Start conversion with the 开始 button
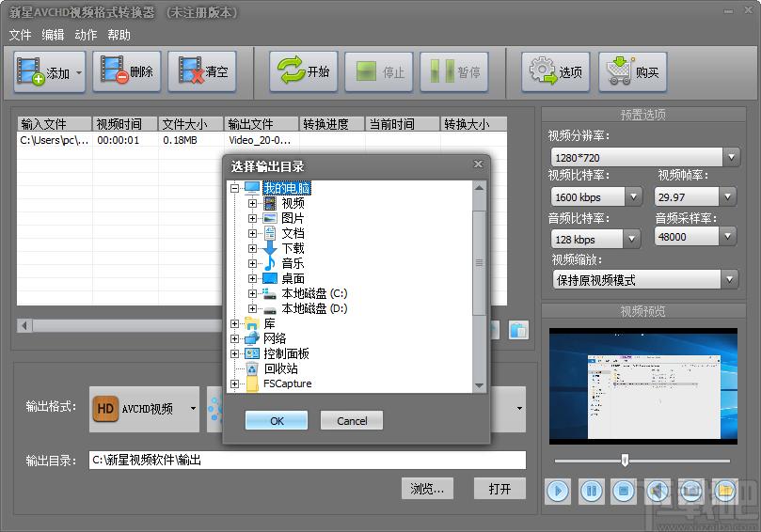Screen dimensions: 761x532 [x=304, y=71]
